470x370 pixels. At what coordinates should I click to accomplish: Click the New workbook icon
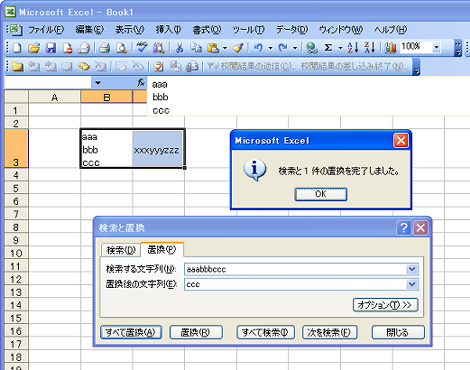tap(17, 48)
